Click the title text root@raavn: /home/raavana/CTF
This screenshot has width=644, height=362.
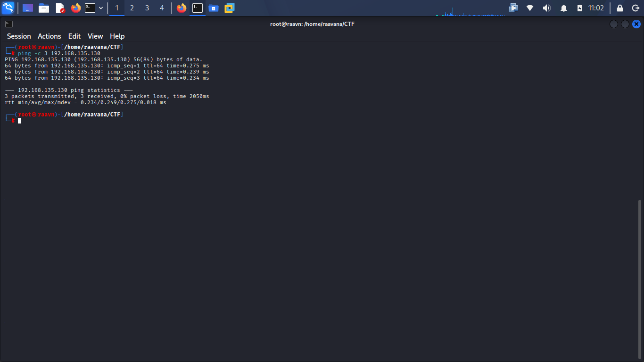[312, 24]
